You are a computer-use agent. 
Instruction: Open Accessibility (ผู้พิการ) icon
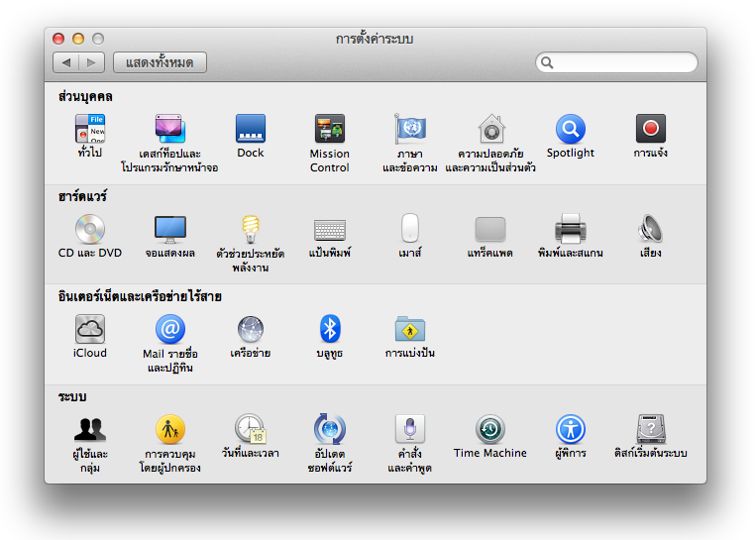click(571, 429)
